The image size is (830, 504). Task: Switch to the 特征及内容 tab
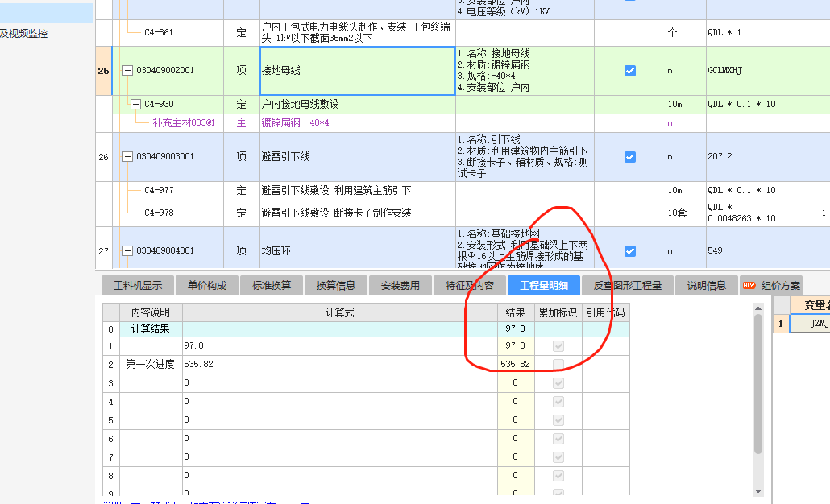470,286
